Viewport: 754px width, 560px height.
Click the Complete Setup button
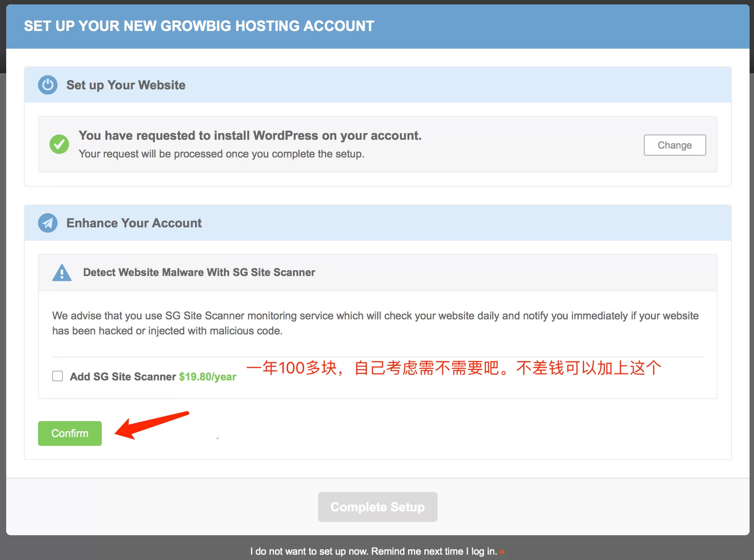click(x=378, y=507)
